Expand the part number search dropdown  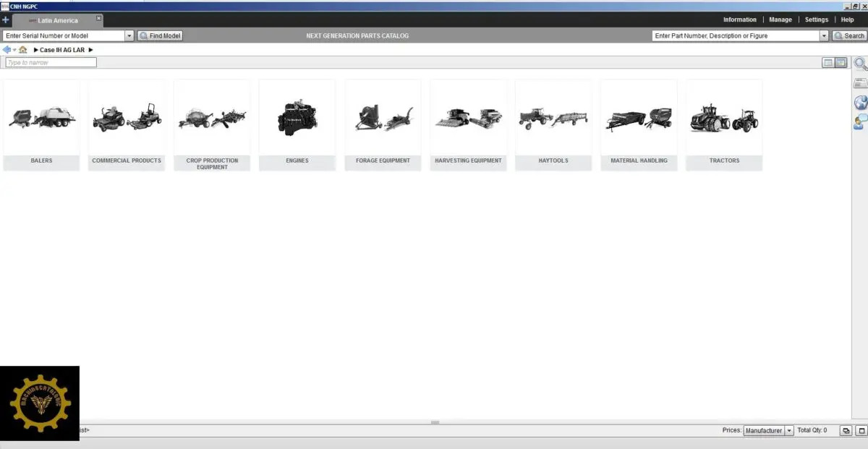click(x=824, y=35)
